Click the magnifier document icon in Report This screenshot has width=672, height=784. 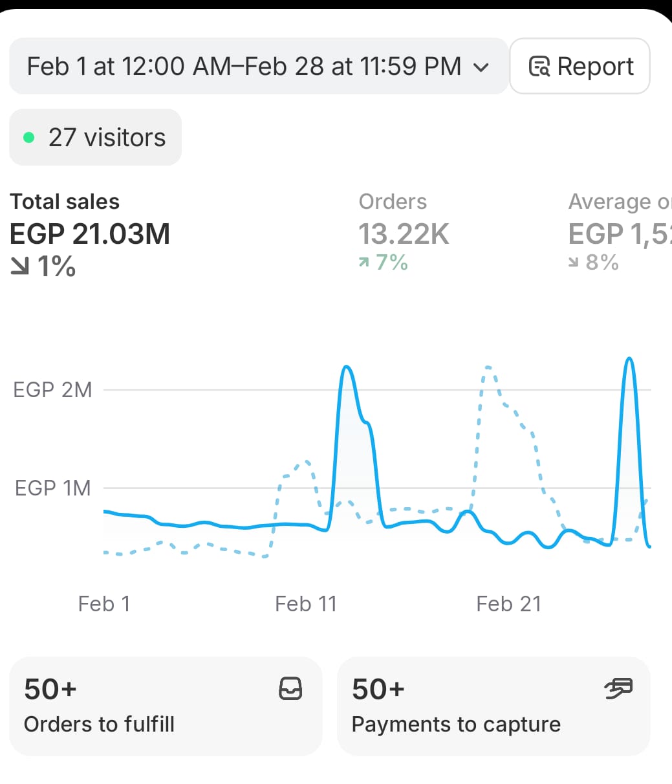pos(539,67)
